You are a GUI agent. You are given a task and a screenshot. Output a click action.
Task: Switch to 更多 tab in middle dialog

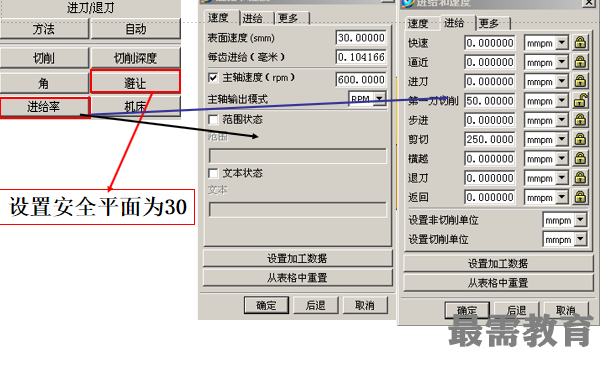(292, 18)
